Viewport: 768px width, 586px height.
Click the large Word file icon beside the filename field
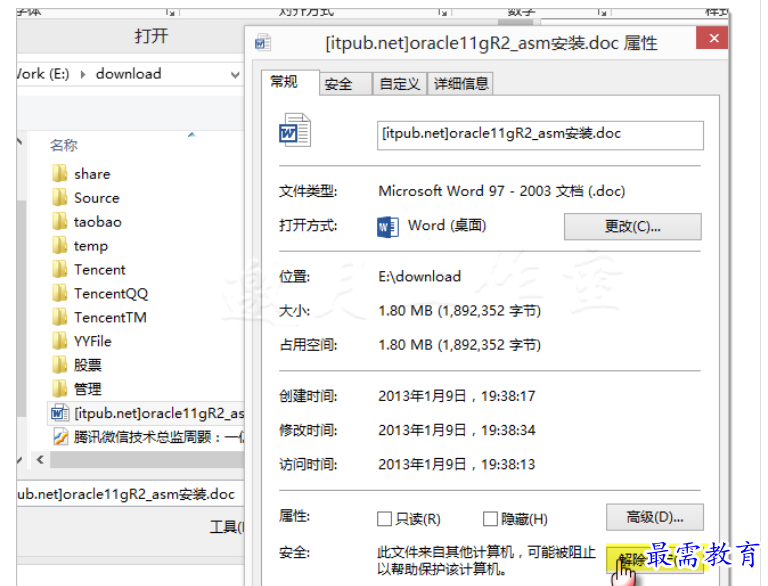[x=295, y=130]
